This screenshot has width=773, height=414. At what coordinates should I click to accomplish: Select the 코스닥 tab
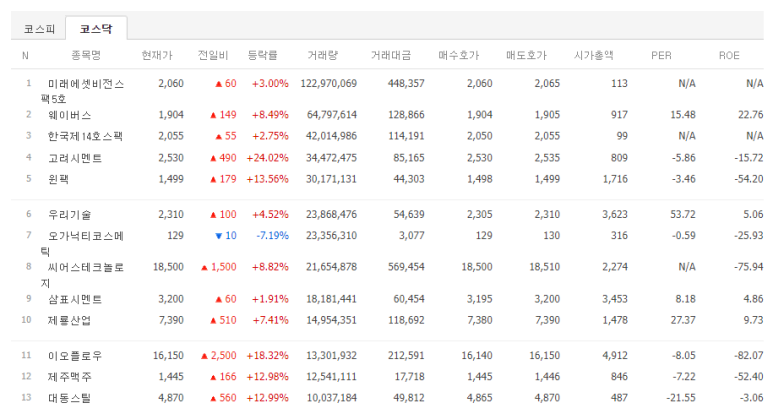coord(96,29)
